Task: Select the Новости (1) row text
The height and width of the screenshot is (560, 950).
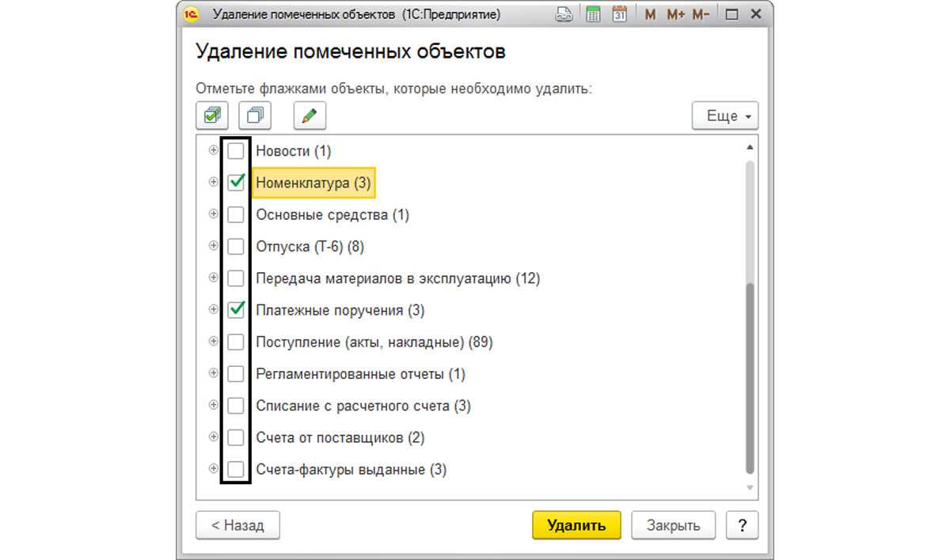Action: tap(294, 151)
